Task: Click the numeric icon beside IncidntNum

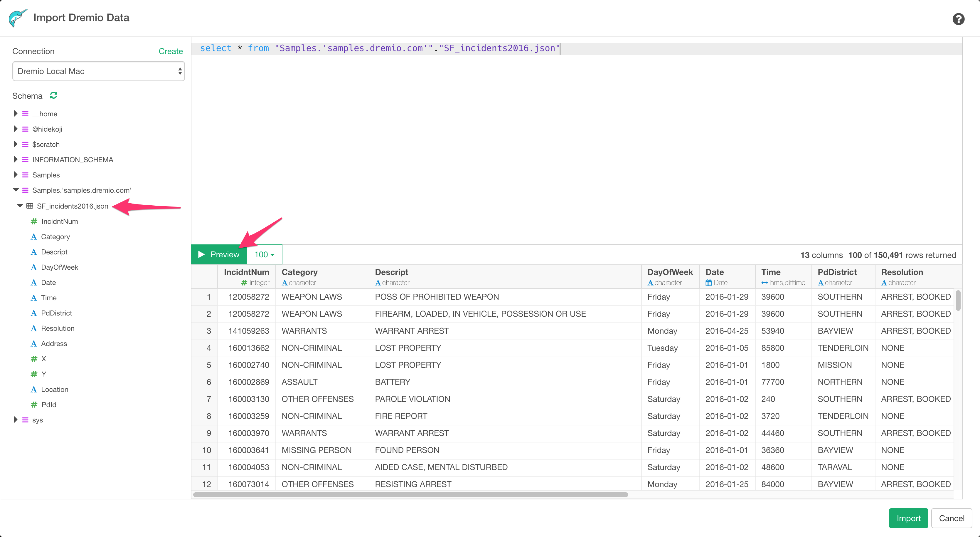Action: point(34,221)
